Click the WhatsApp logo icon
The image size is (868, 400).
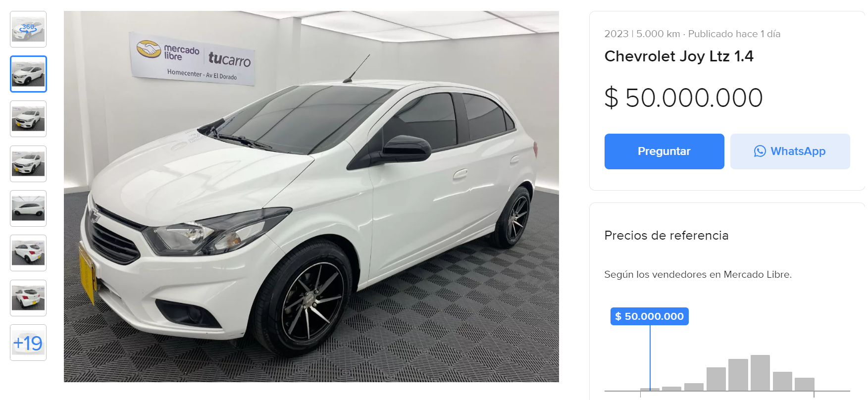point(760,151)
